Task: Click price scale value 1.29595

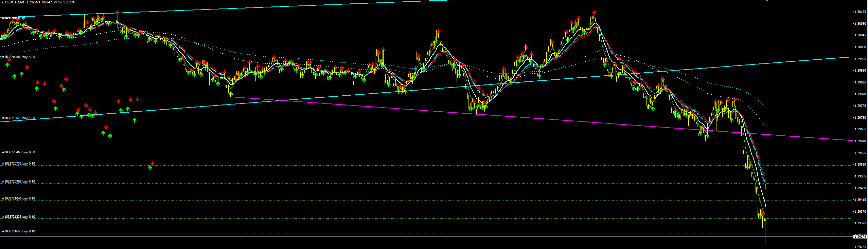Action: pyautogui.click(x=860, y=153)
